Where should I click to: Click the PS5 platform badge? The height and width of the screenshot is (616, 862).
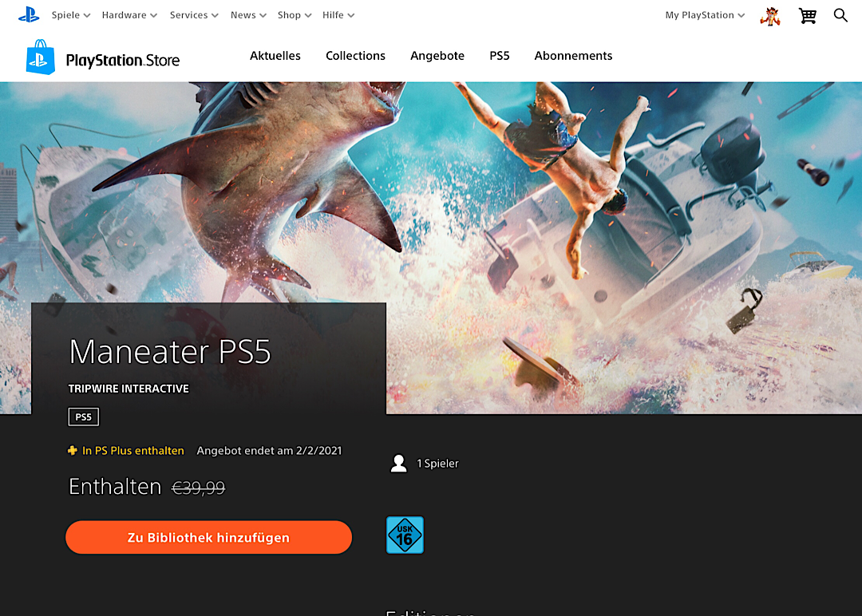(84, 417)
